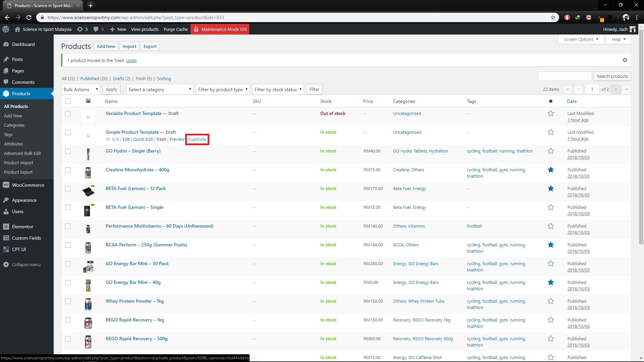This screenshot has height=362, width=644.
Task: Open GO Hydro Single Berry product thumbnail
Action: click(x=88, y=154)
